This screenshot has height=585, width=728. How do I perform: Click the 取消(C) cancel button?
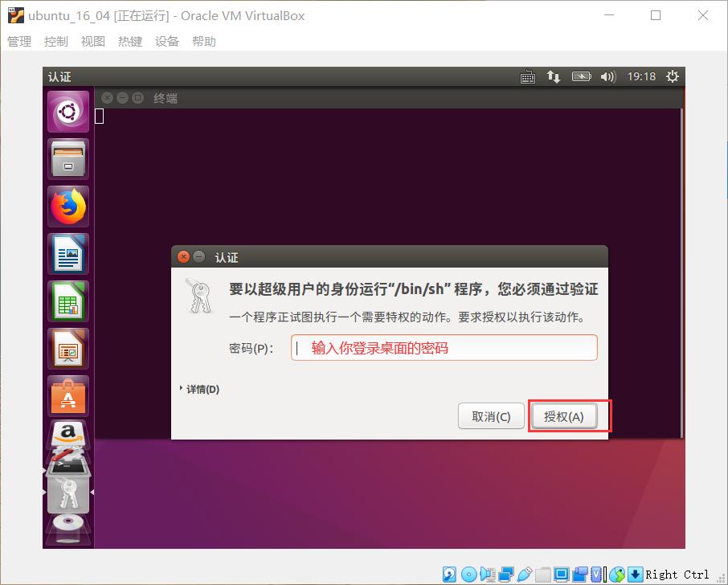(x=491, y=416)
